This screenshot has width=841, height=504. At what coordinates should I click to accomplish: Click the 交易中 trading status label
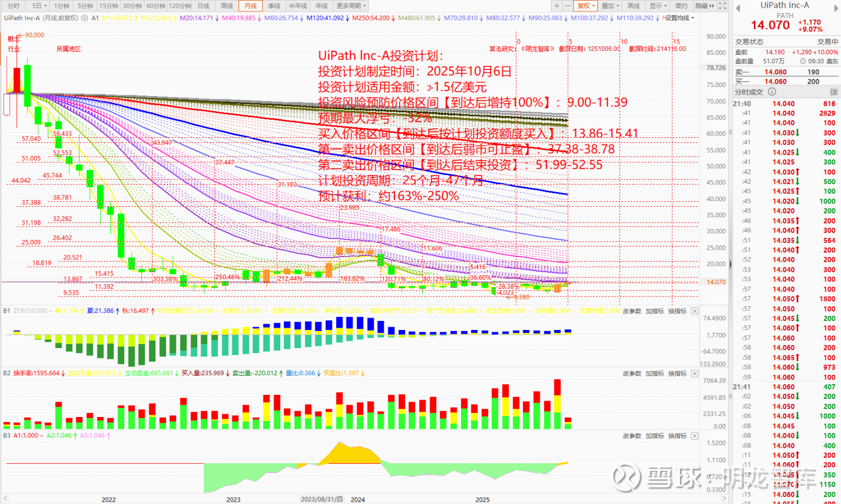click(827, 42)
